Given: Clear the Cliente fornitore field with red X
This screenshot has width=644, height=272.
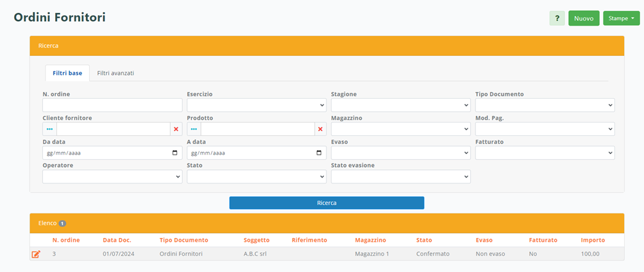Looking at the screenshot, I should (x=176, y=129).
